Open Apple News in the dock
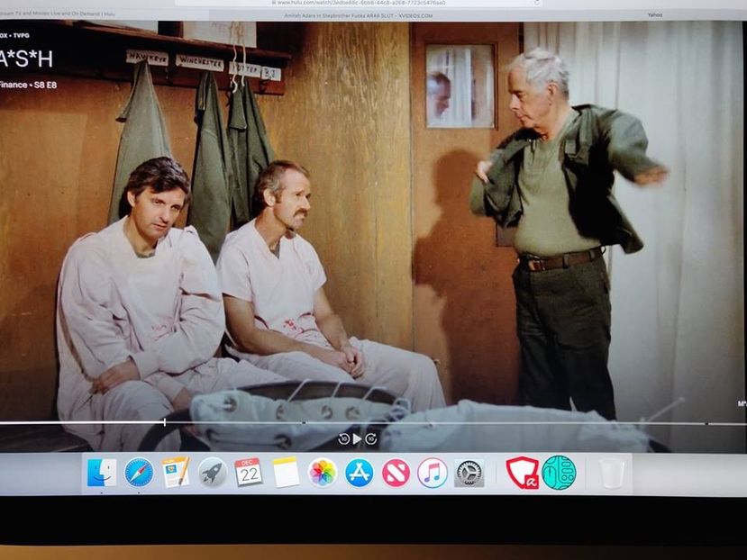Viewport: 747px width, 560px height. [x=396, y=473]
